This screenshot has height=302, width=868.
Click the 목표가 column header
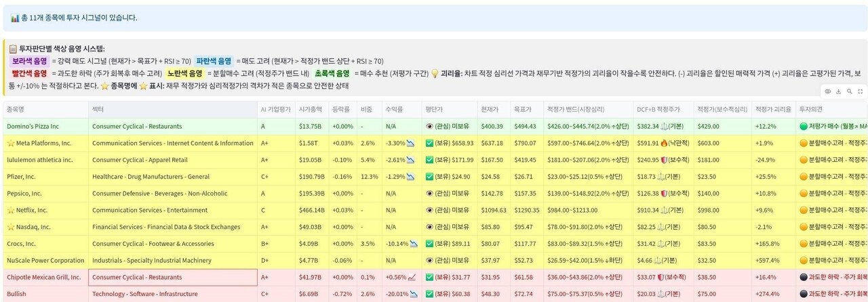click(528, 109)
